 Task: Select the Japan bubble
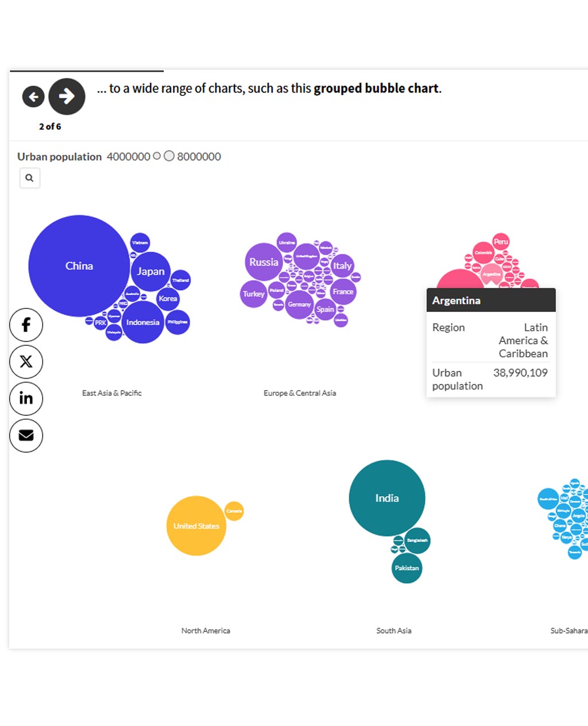150,272
